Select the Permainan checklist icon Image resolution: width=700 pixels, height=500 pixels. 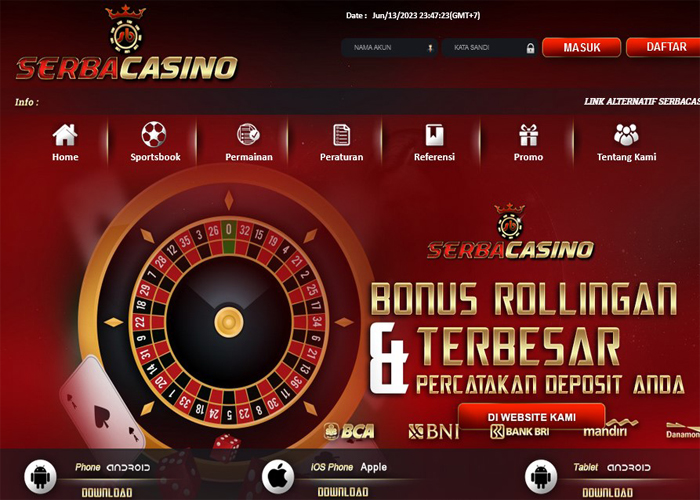click(x=248, y=134)
